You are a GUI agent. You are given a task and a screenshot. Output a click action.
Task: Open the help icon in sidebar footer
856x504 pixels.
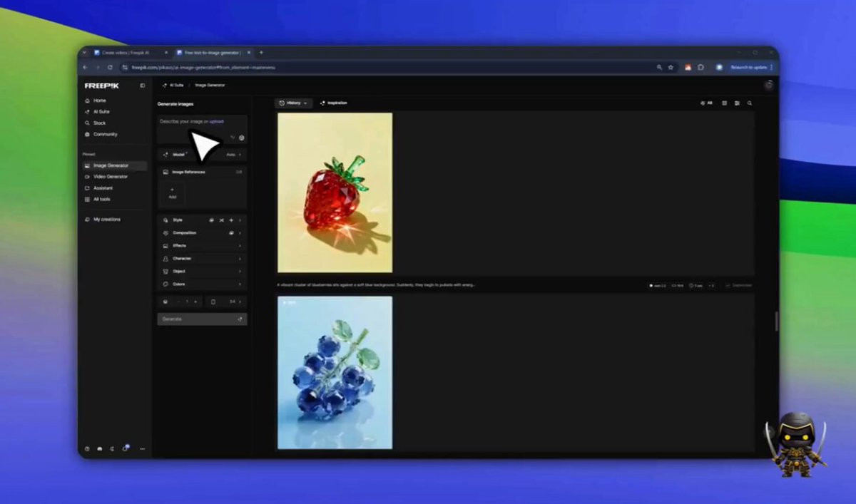point(87,448)
